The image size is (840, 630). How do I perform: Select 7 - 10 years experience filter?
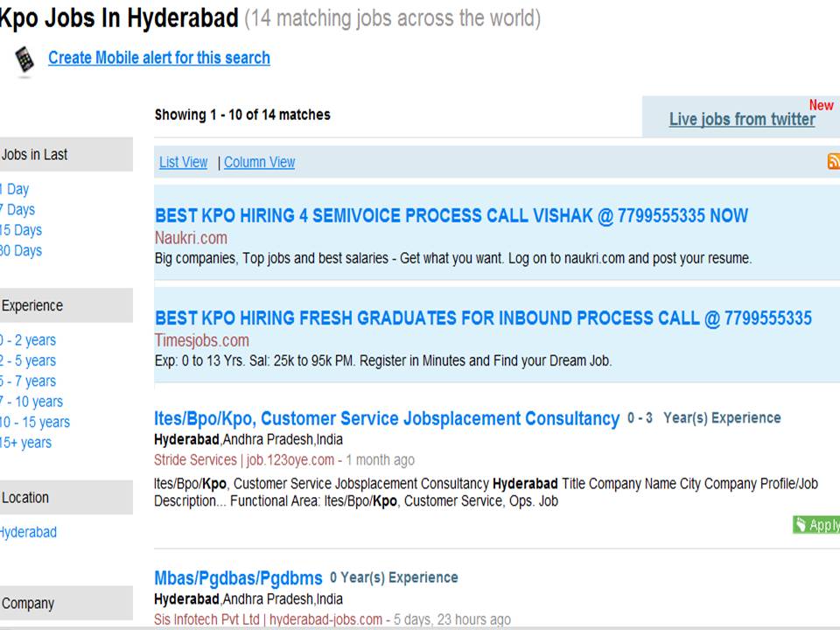point(31,402)
